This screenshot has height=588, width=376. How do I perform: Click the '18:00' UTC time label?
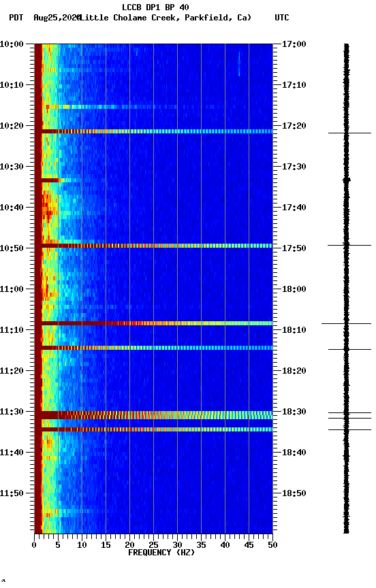[x=294, y=289]
